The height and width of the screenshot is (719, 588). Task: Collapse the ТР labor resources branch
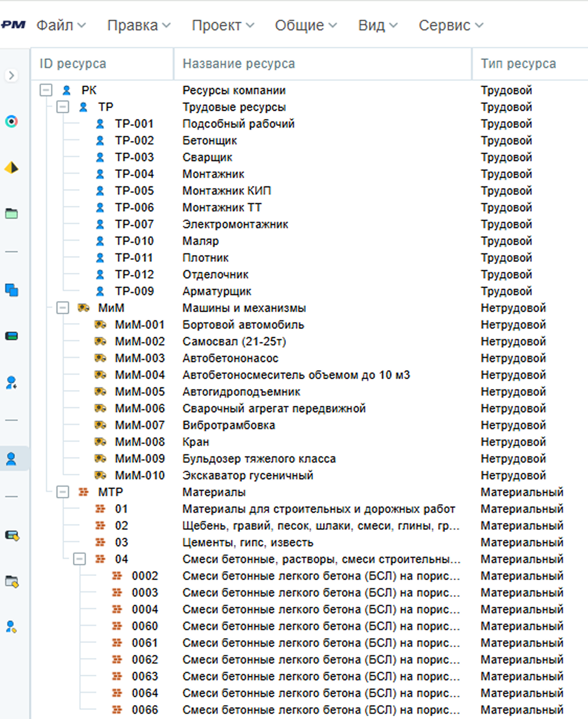pyautogui.click(x=63, y=107)
